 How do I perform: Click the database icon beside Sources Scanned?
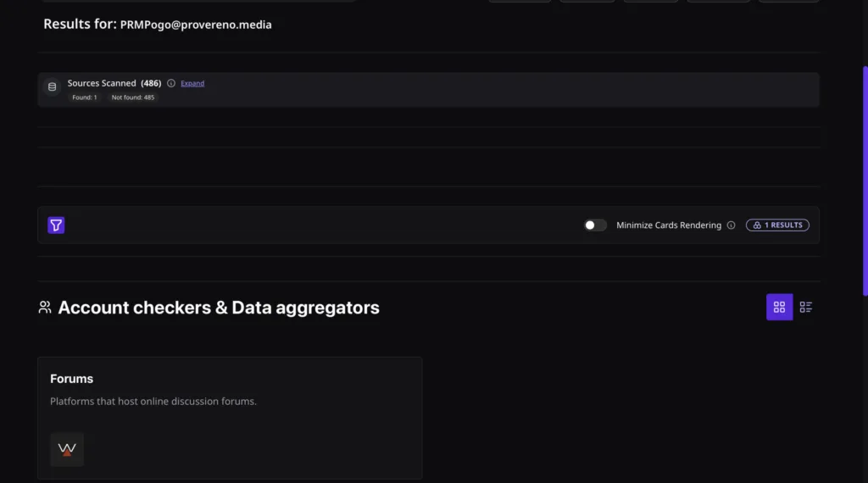52,87
